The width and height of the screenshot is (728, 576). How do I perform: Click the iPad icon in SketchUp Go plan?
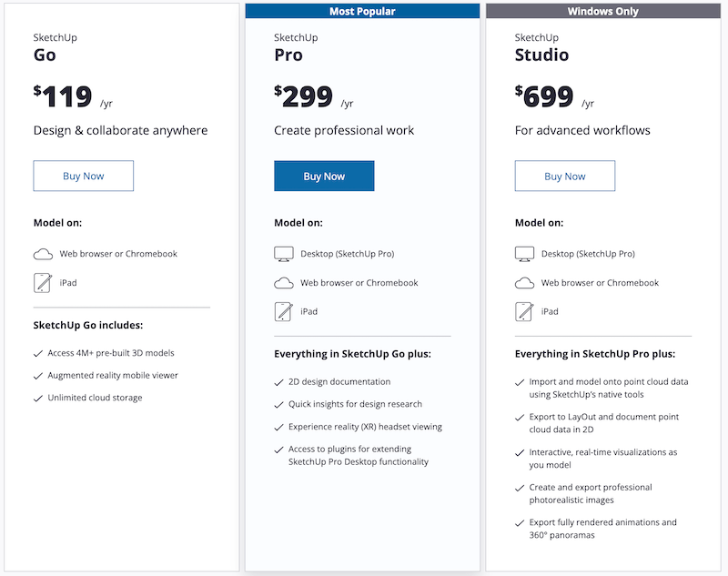tap(43, 283)
